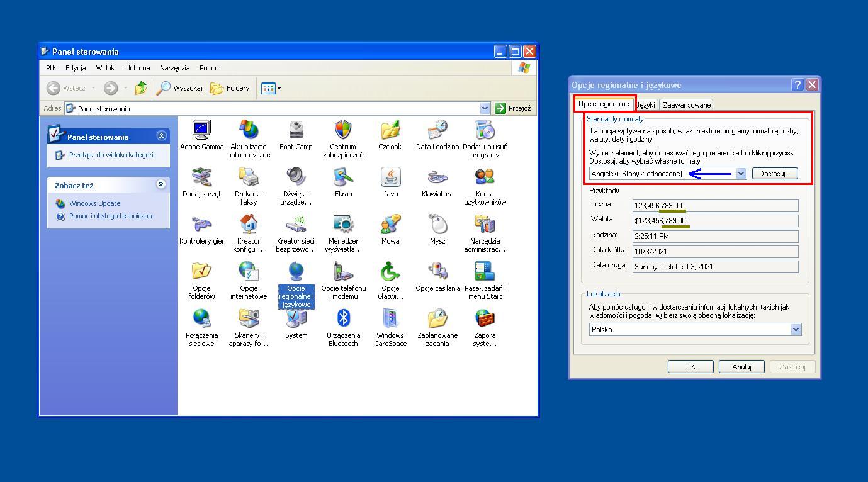
Task: Open Zapora systemu Windows icon
Action: 485,319
